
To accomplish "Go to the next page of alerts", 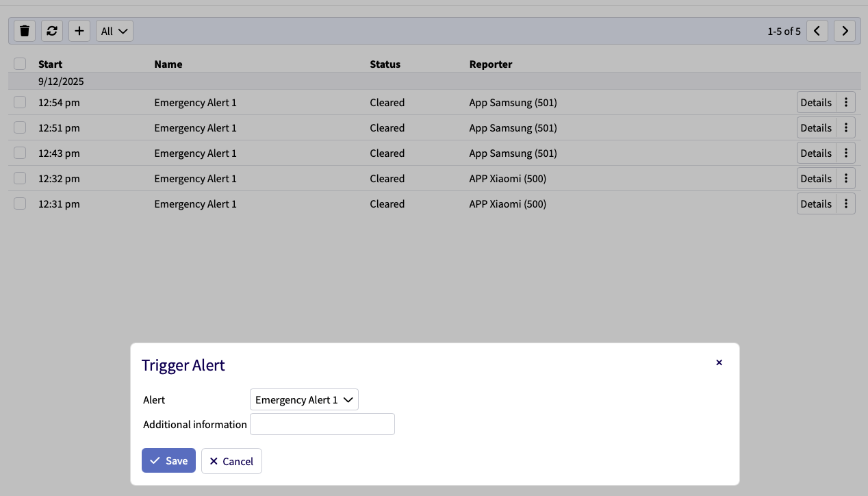I will pos(844,31).
